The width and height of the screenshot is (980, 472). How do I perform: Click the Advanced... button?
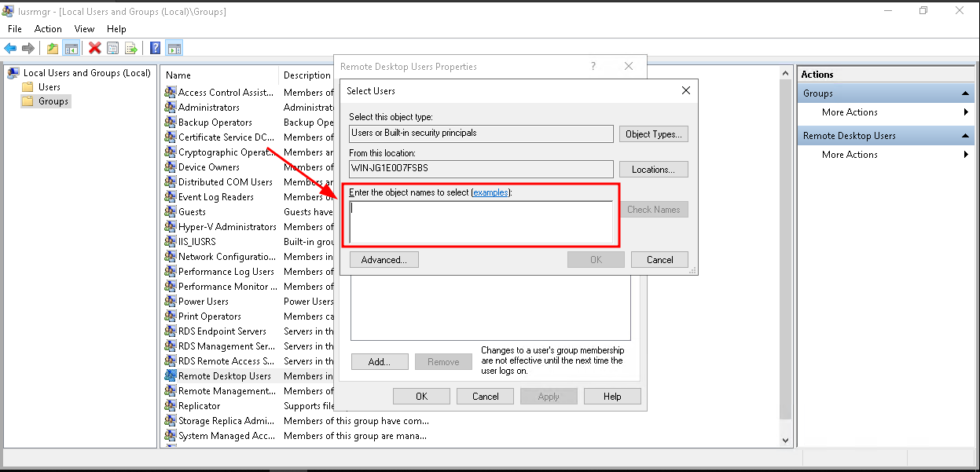tap(384, 260)
